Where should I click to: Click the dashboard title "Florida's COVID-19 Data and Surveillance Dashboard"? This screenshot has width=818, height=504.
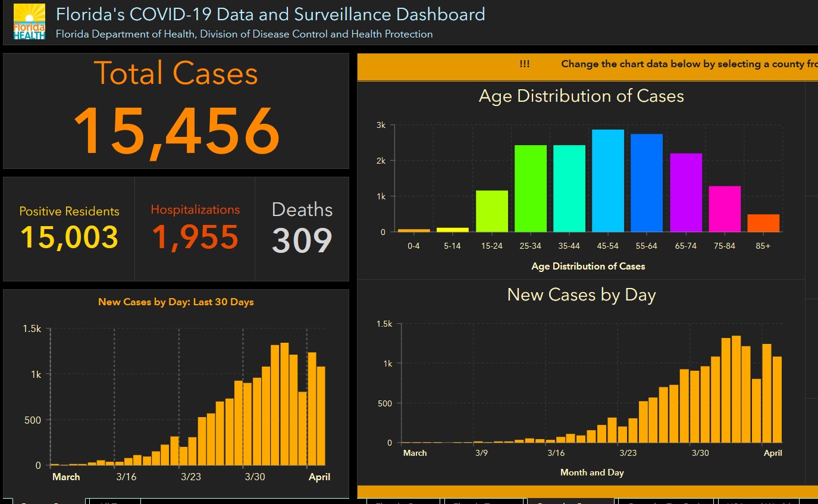pyautogui.click(x=271, y=14)
